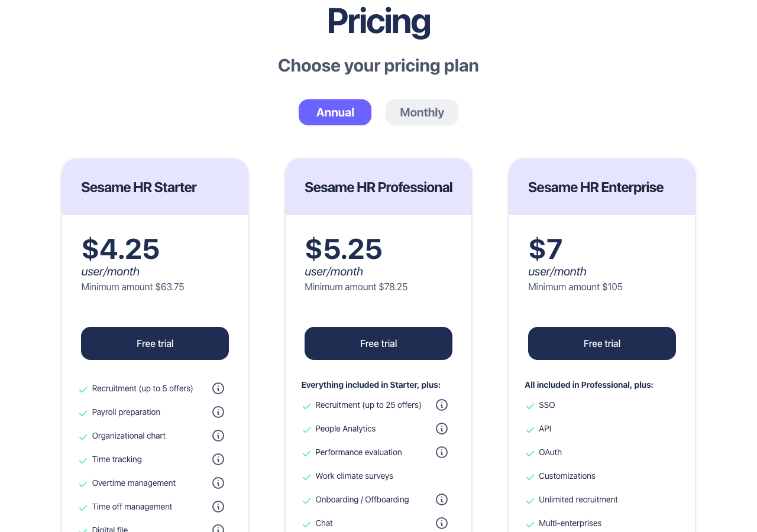Click the info icon beside Time off management
The width and height of the screenshot is (757, 532).
(x=218, y=507)
